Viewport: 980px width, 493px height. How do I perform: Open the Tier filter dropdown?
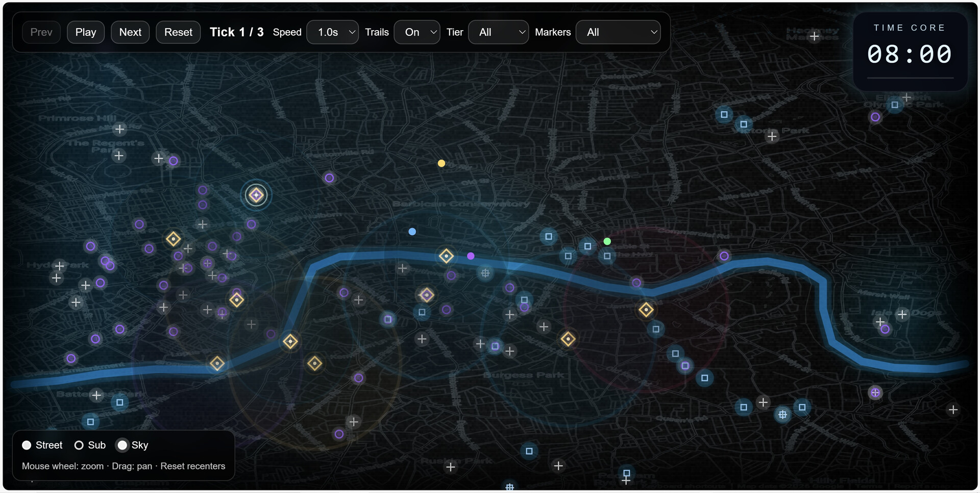pos(498,32)
